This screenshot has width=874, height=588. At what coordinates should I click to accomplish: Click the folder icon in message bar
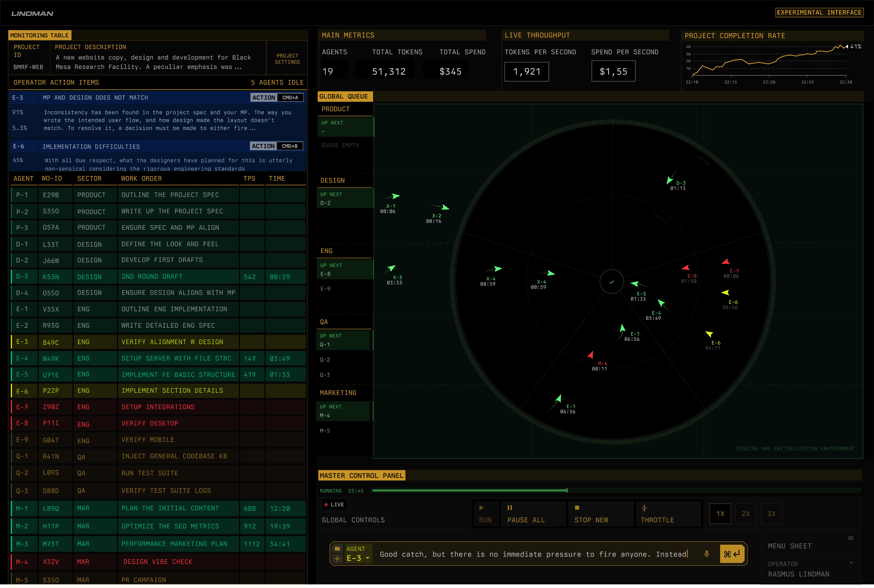(x=337, y=549)
